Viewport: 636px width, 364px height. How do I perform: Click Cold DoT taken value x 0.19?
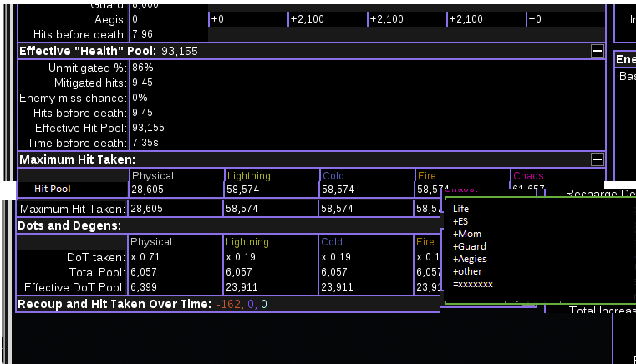pyautogui.click(x=336, y=257)
